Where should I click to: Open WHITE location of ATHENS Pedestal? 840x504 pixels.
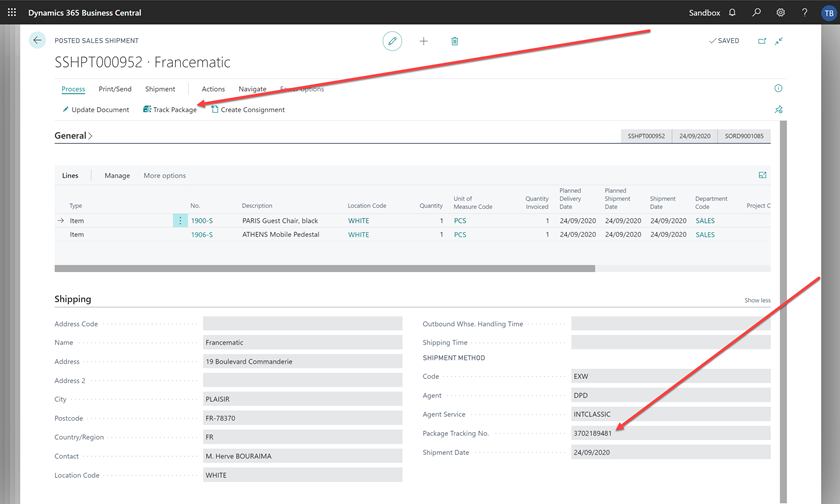pyautogui.click(x=358, y=235)
